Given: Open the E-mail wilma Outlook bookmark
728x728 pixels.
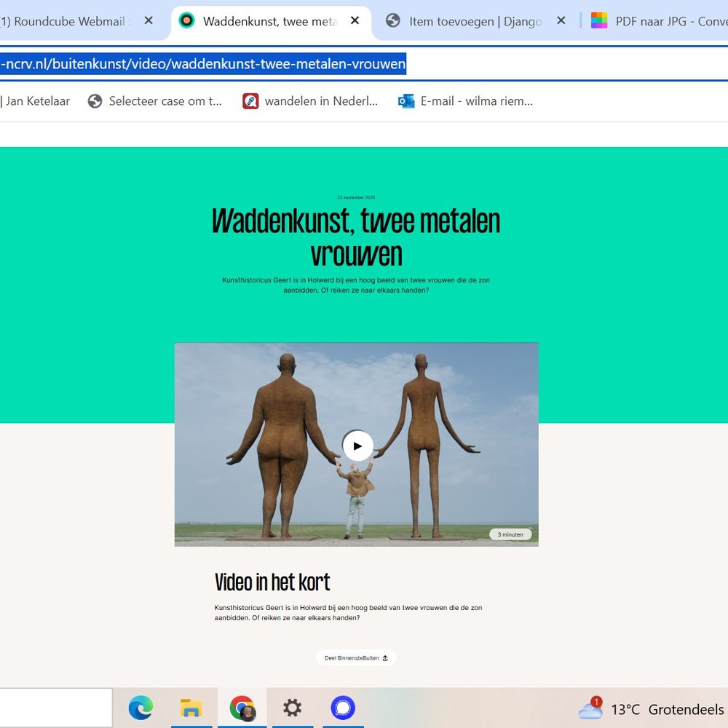Looking at the screenshot, I should point(466,101).
